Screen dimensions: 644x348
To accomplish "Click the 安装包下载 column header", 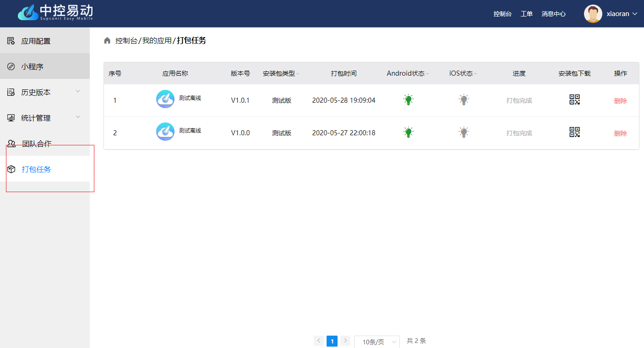I will 574,73.
